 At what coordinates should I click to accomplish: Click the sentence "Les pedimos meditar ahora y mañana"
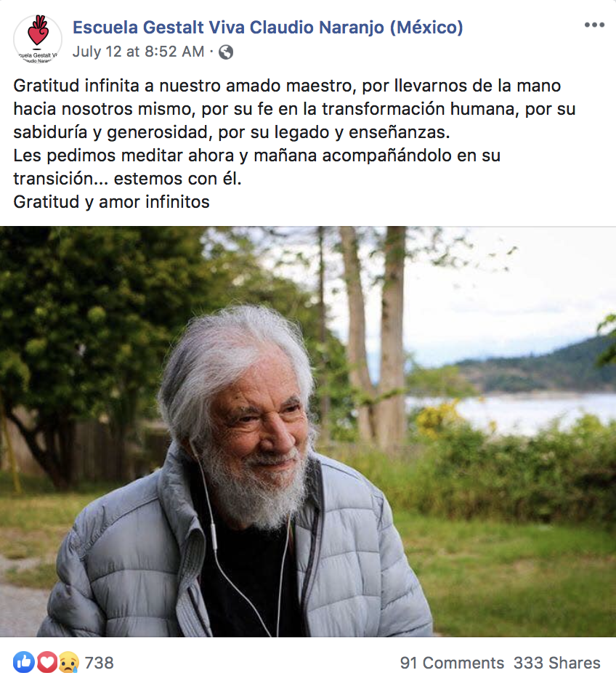(165, 156)
